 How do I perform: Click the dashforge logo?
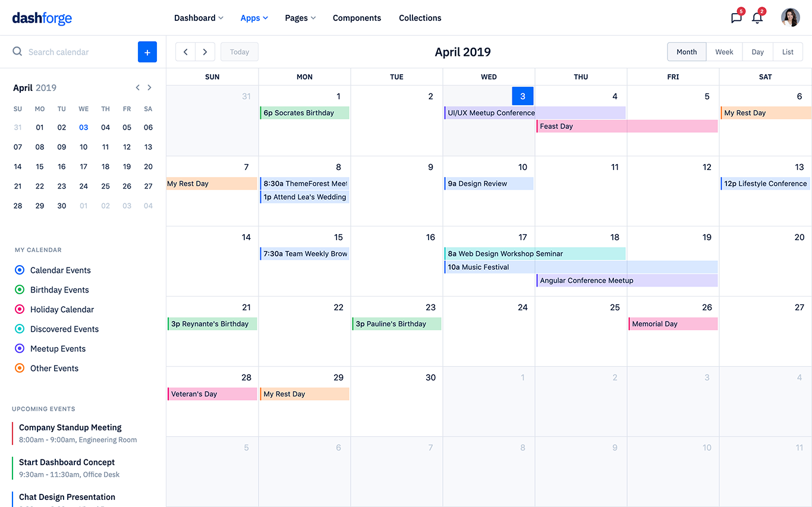click(42, 18)
